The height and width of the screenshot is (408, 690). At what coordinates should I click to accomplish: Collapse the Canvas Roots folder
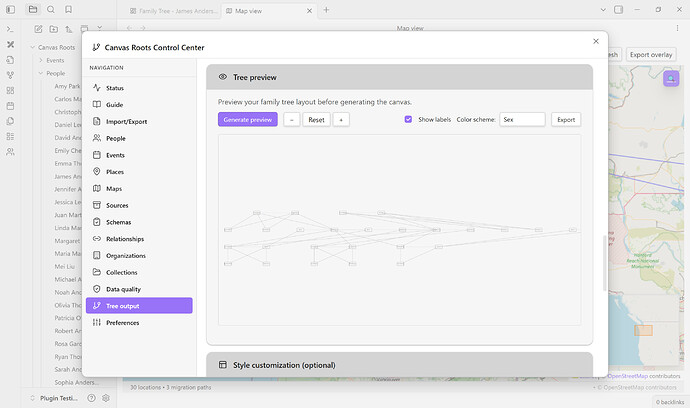32,47
